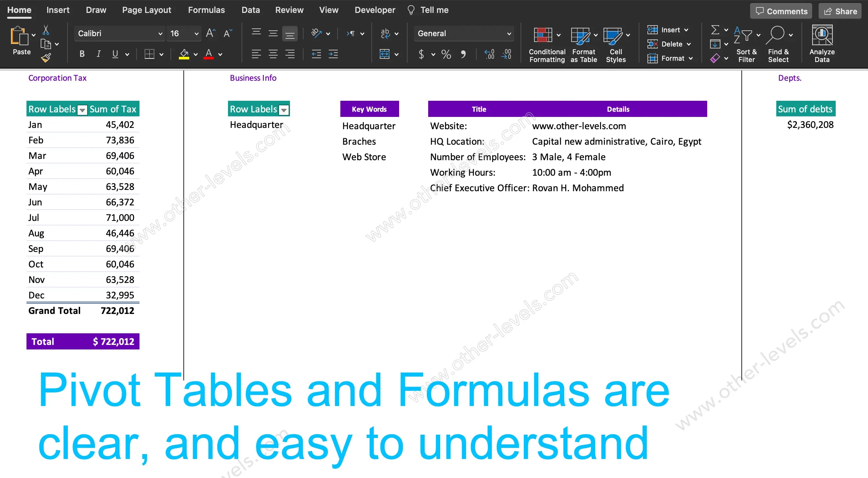This screenshot has height=478, width=868.
Task: Open the Comments button
Action: [x=781, y=11]
